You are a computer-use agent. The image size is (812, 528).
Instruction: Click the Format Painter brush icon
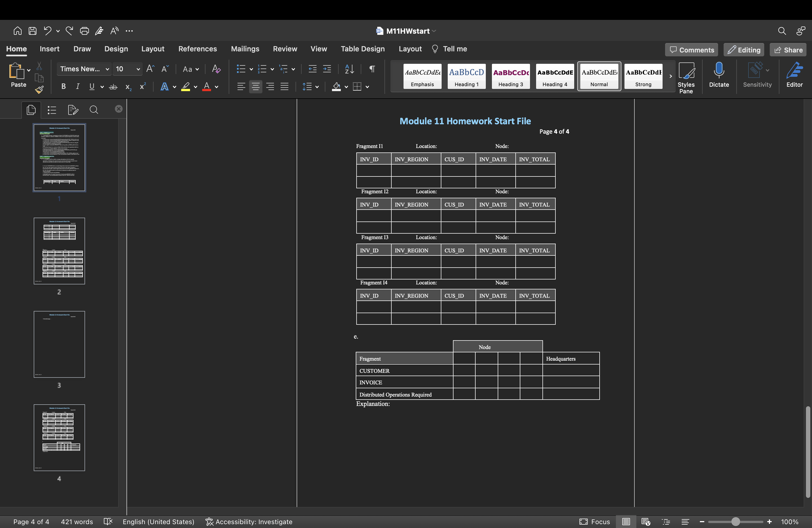pyautogui.click(x=39, y=90)
